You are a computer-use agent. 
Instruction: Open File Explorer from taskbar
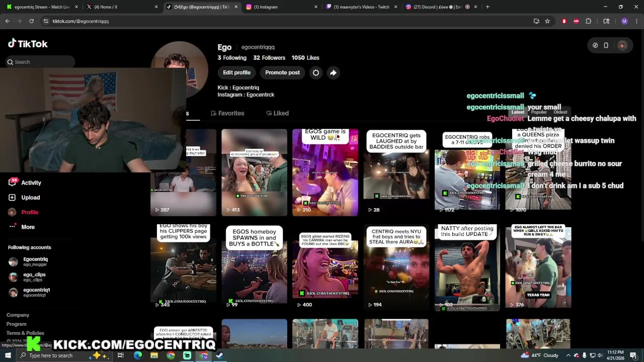coord(154,355)
